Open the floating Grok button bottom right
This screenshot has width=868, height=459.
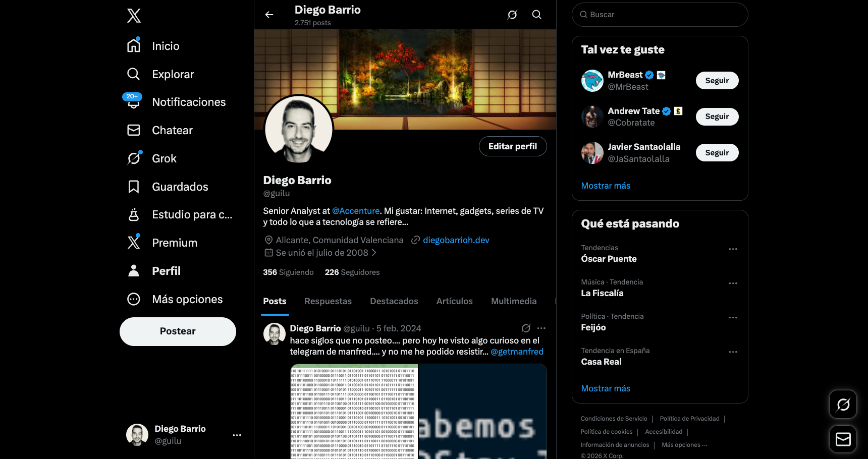843,404
